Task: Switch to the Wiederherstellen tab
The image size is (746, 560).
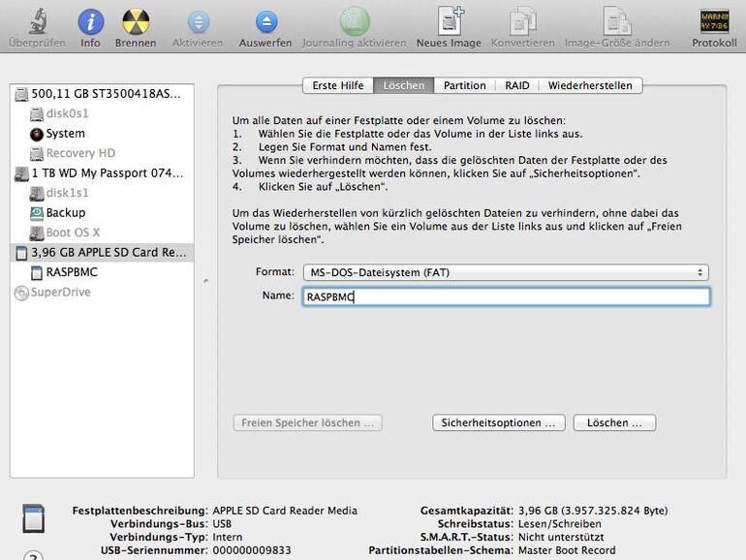Action: tap(590, 85)
